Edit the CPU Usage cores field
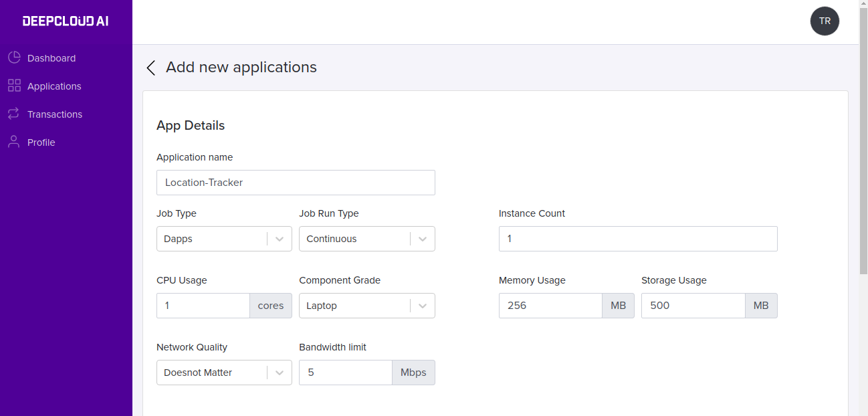 click(x=203, y=306)
